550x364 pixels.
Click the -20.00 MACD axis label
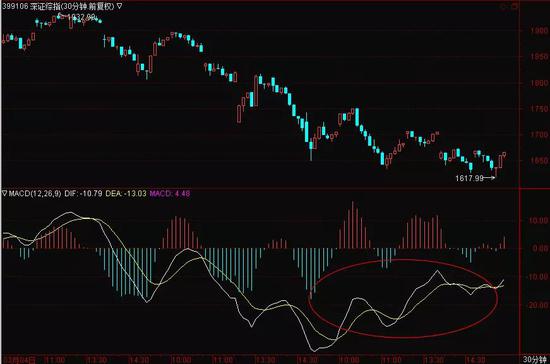[539, 305]
